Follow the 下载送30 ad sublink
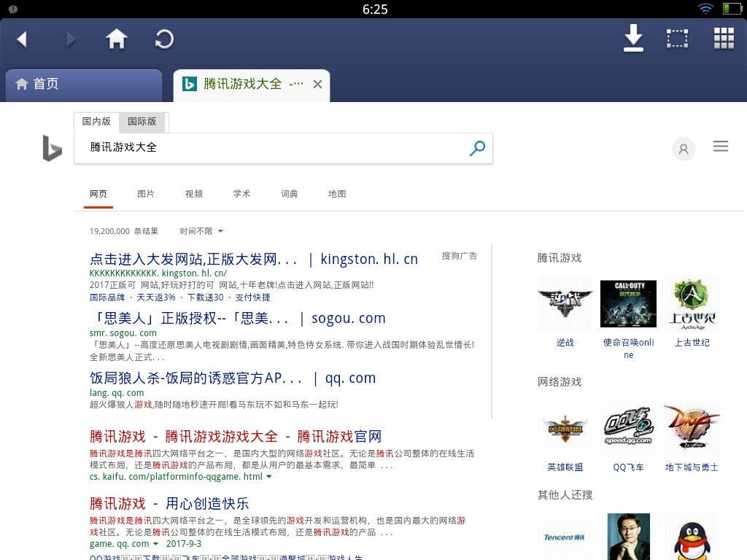The height and width of the screenshot is (560, 747). (205, 297)
